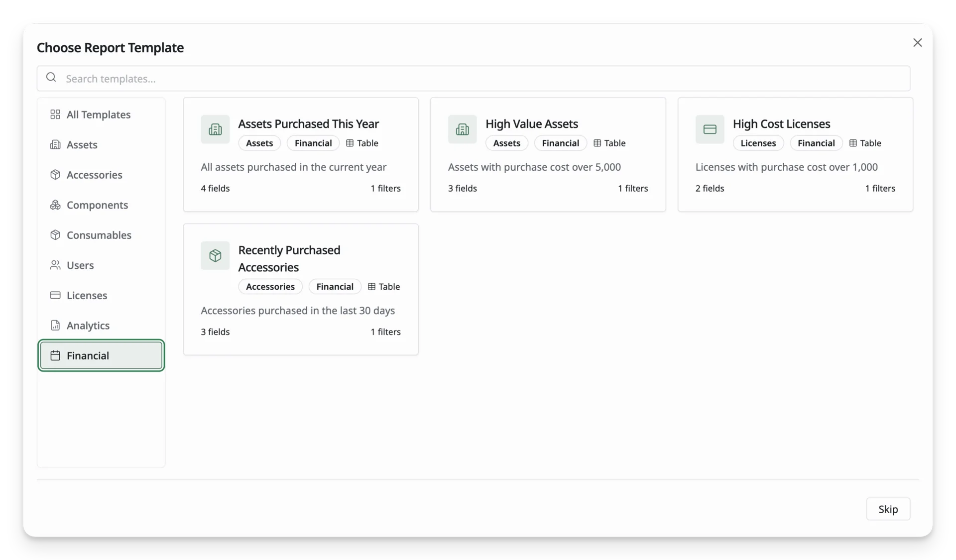Show the Consumables templates
The width and height of the screenshot is (956, 560).
click(101, 235)
